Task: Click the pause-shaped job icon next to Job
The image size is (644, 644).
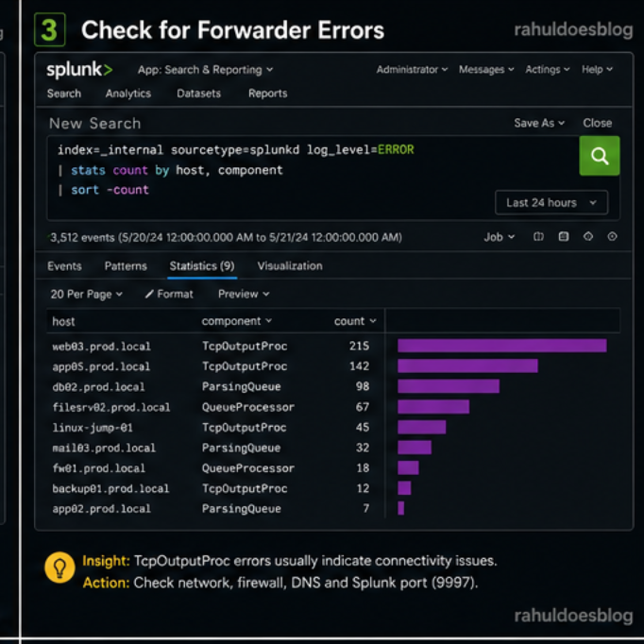Action: pos(538,237)
